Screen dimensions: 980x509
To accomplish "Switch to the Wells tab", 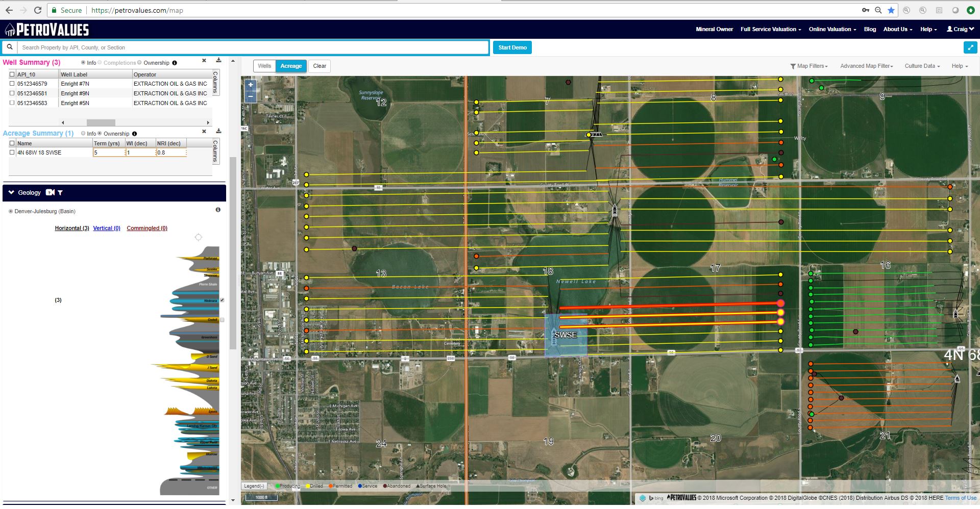I will tap(264, 66).
